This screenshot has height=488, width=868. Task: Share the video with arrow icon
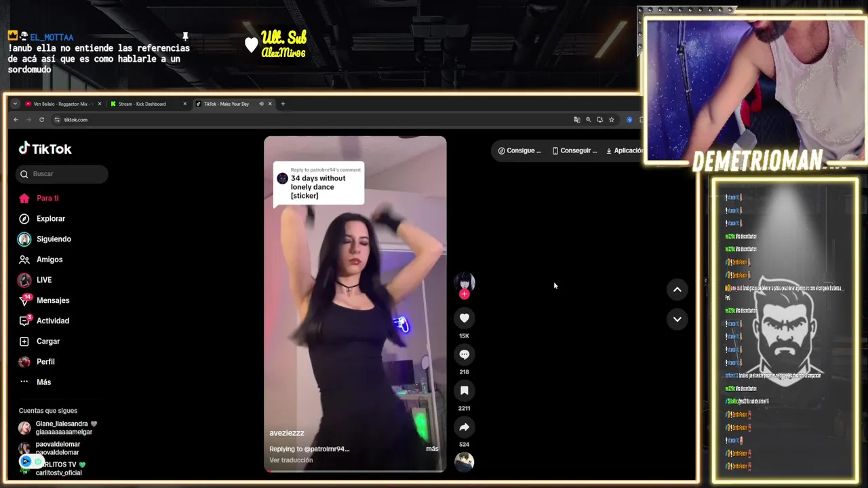[x=465, y=427]
